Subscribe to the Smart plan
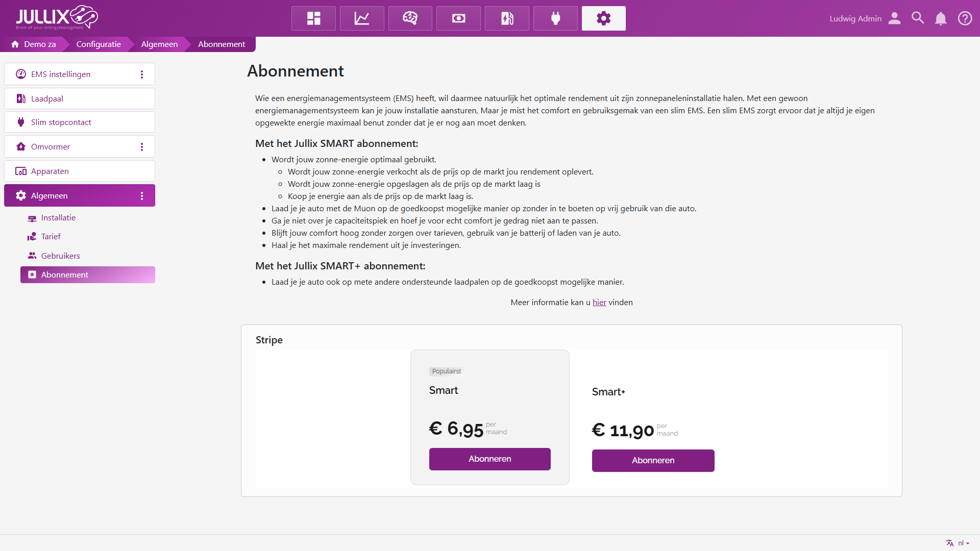This screenshot has width=980, height=551. coord(489,459)
